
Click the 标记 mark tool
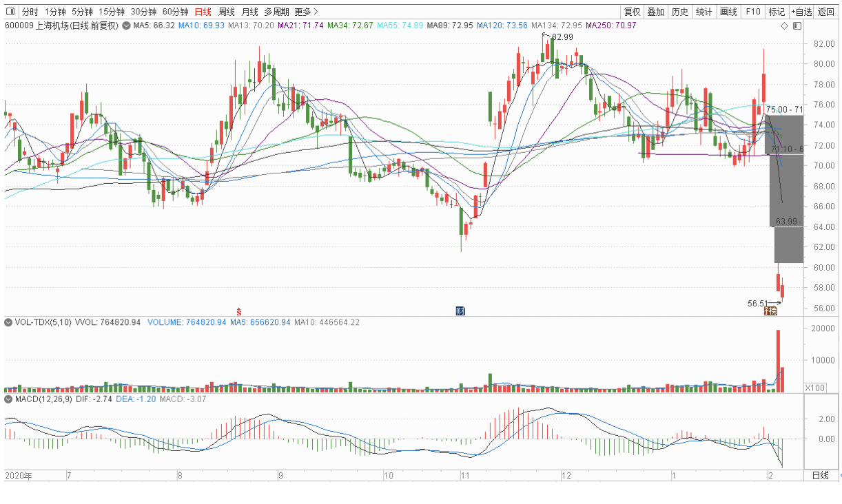click(x=777, y=12)
